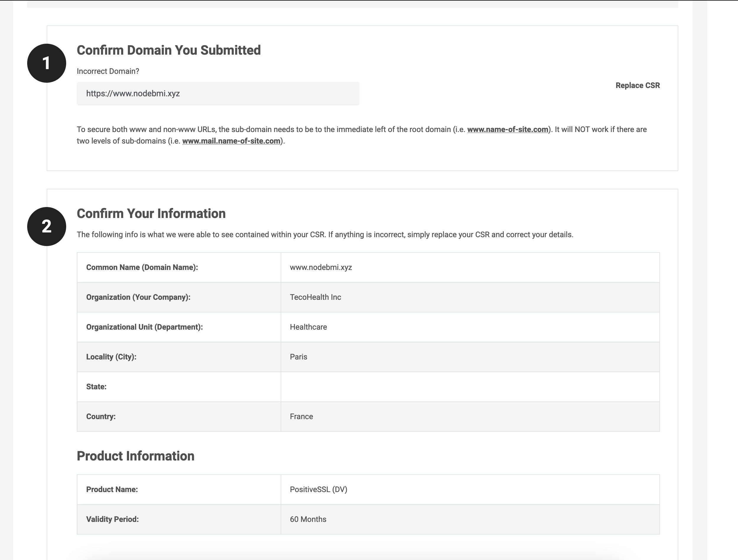
Task: Click the Common Name (Domain Name) label
Action: coord(142,267)
